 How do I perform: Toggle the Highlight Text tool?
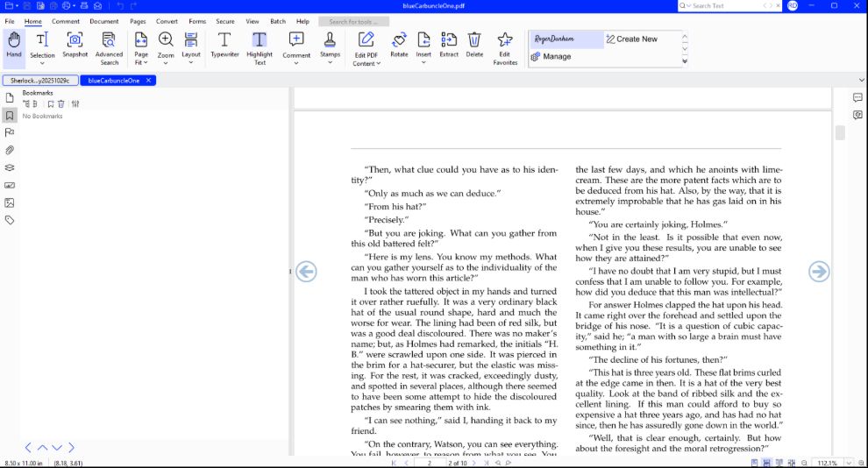point(259,48)
